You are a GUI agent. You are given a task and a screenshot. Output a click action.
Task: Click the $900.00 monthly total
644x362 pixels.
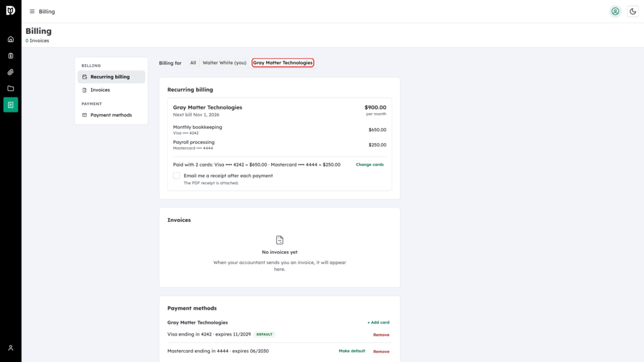point(375,107)
